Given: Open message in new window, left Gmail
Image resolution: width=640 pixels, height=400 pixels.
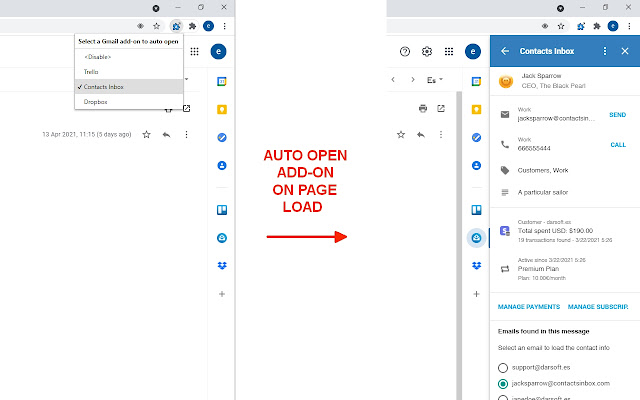Looking at the screenshot, I should pos(187,108).
